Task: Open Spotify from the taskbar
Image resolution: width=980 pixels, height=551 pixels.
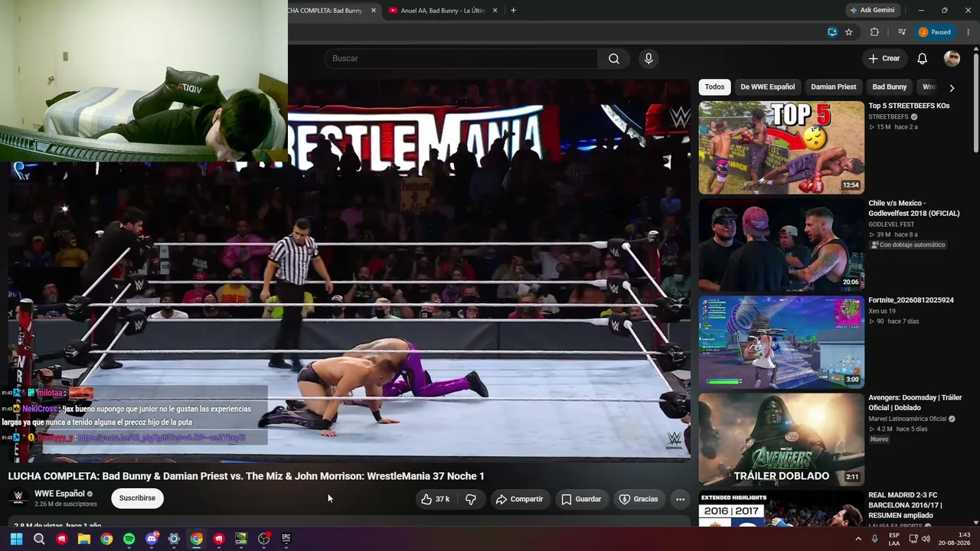Action: [129, 539]
